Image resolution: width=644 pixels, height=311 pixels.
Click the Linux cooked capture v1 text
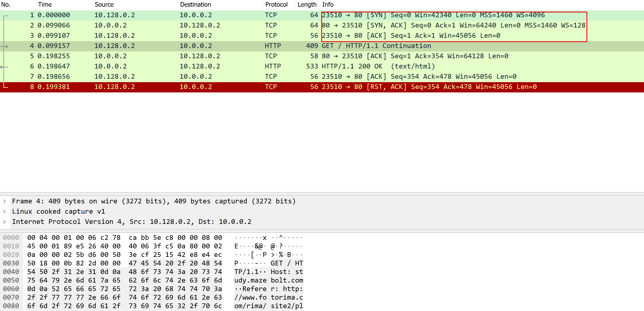[x=59, y=211]
